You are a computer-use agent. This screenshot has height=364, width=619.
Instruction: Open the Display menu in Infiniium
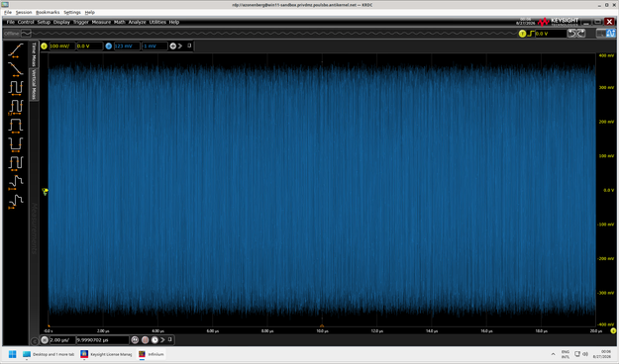pyautogui.click(x=61, y=22)
